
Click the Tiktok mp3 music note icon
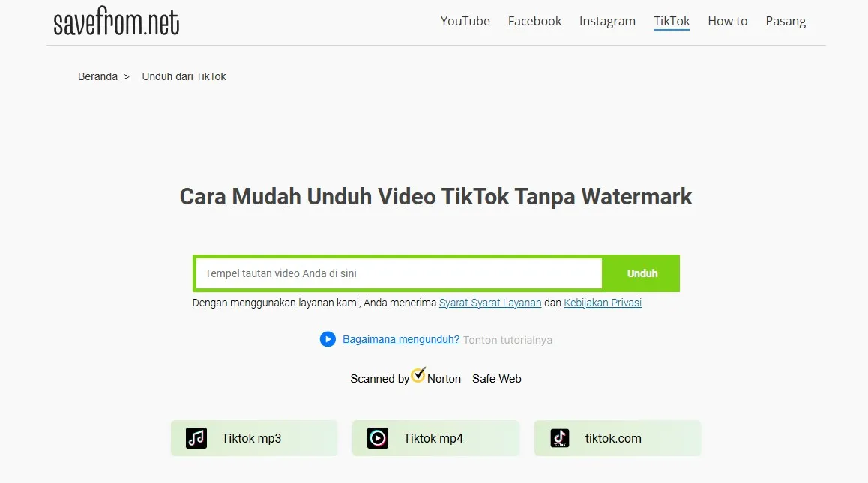pos(196,439)
